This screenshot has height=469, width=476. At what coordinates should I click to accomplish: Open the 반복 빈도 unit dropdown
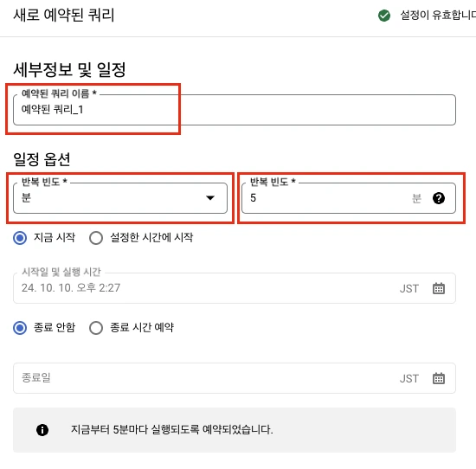coord(120,198)
